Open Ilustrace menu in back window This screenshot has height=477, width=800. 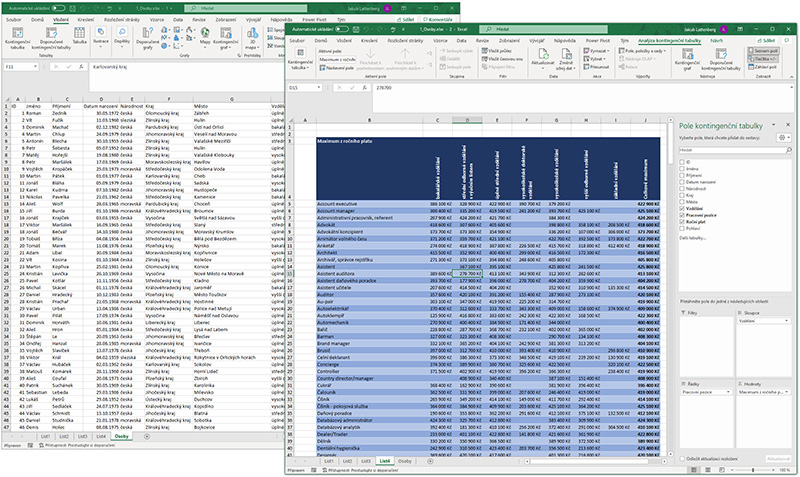click(x=101, y=37)
